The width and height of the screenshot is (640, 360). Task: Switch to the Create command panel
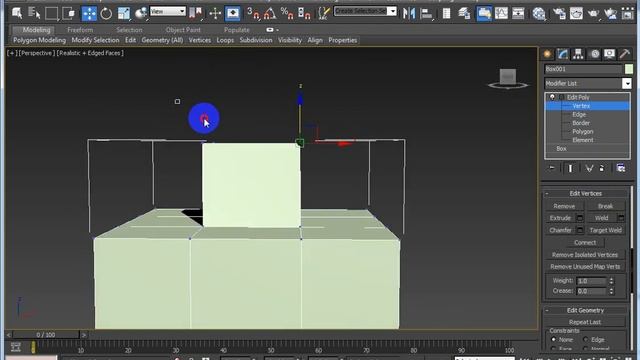pos(547,54)
